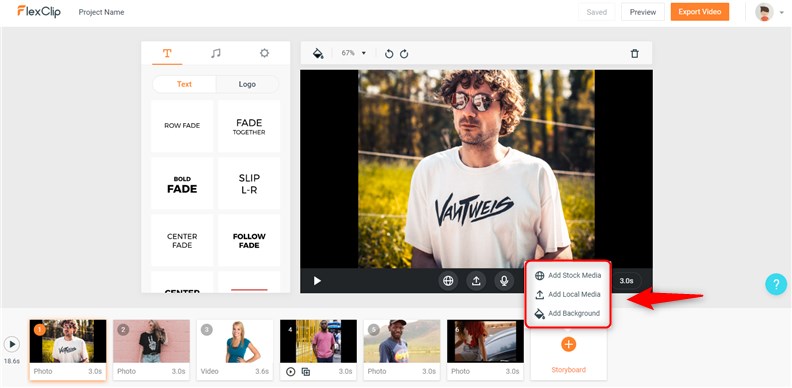This screenshot has width=792, height=388.
Task: Choose the CENTER FADE text style
Action: click(x=182, y=240)
